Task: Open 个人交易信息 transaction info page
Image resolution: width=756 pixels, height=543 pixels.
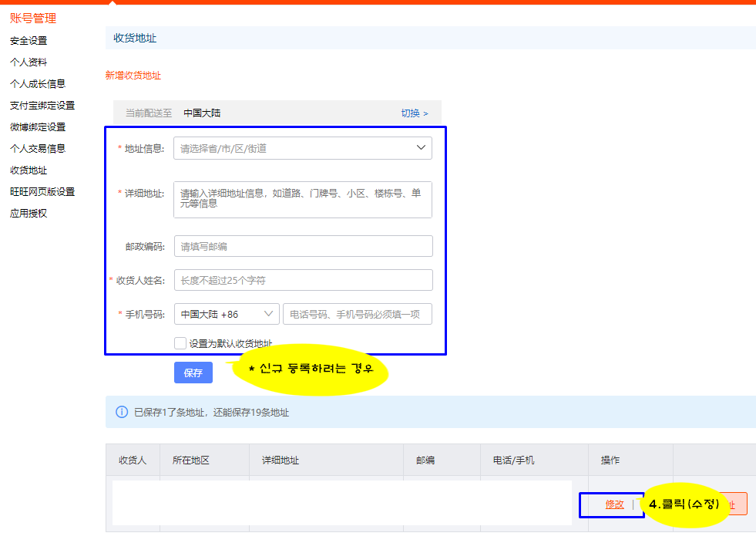Action: (x=39, y=148)
